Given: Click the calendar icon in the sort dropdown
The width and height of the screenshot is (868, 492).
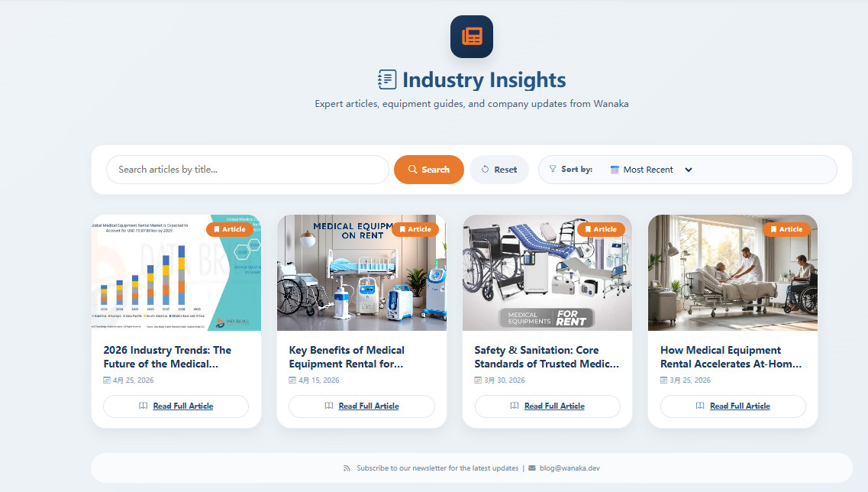Looking at the screenshot, I should [x=615, y=170].
